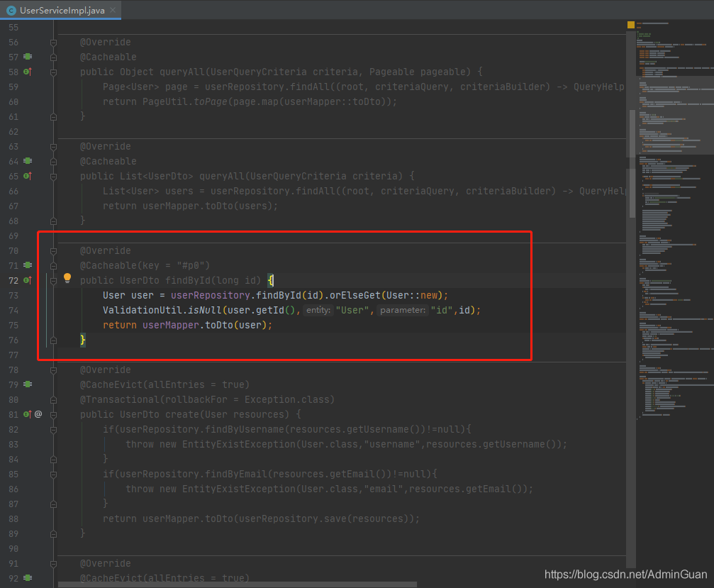Click the @ gutter icon on line 81
Screen dimensions: 714x588
pos(38,414)
